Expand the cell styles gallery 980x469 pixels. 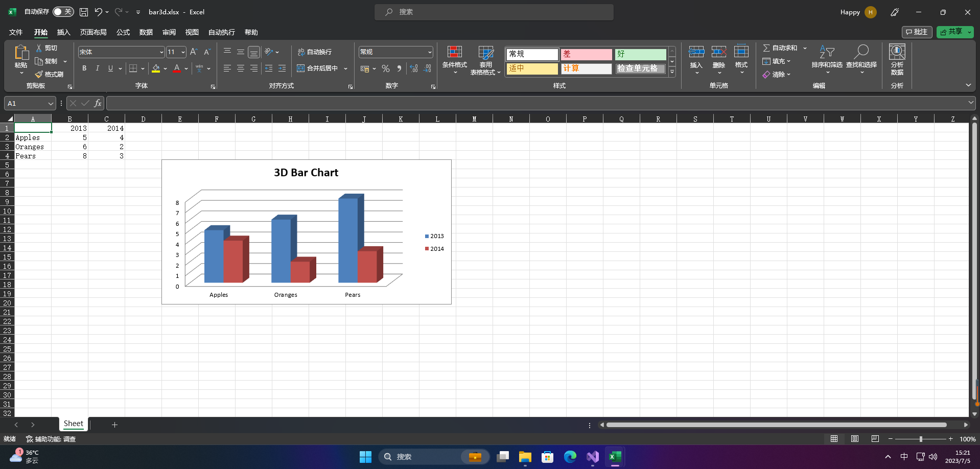point(672,73)
